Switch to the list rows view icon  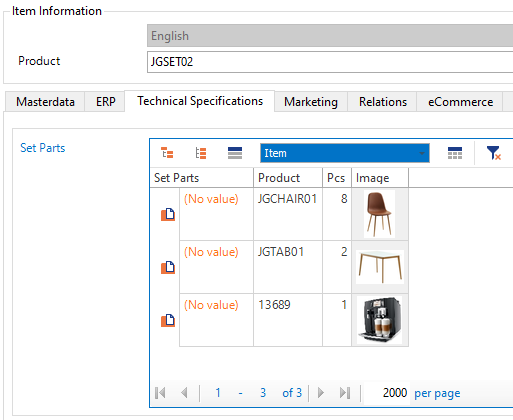point(235,153)
